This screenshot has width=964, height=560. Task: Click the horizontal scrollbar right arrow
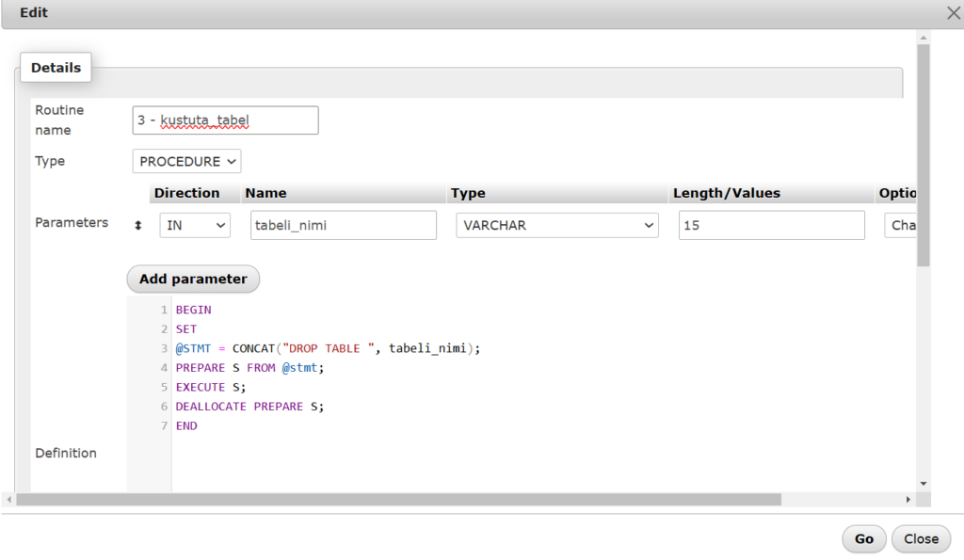pos(908,499)
